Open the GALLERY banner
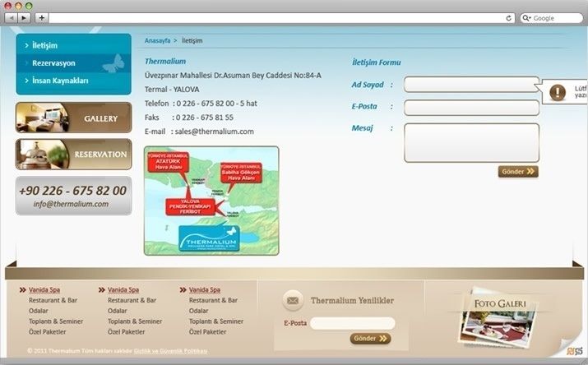Screen dimensions: 588x365 point(73,118)
